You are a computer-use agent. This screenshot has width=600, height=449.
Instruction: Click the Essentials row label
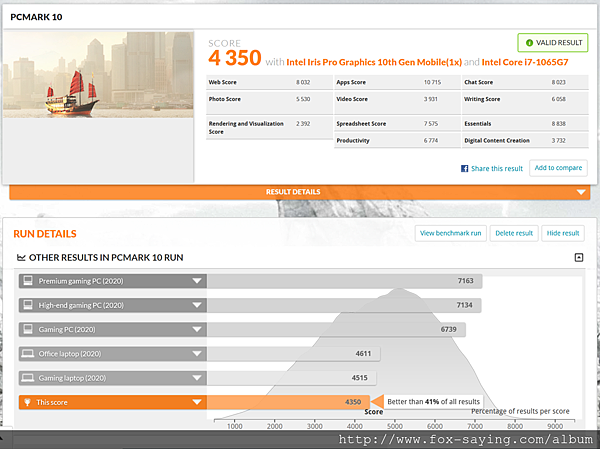coord(478,124)
